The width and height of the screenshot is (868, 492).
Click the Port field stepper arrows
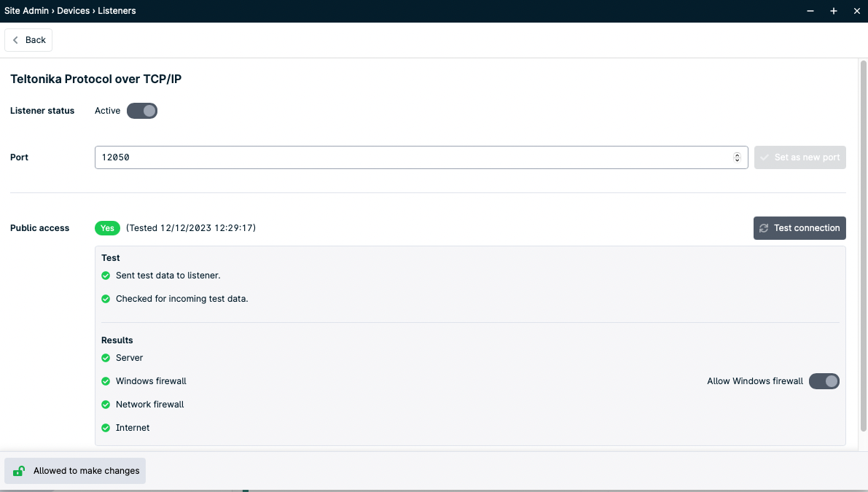click(x=737, y=157)
